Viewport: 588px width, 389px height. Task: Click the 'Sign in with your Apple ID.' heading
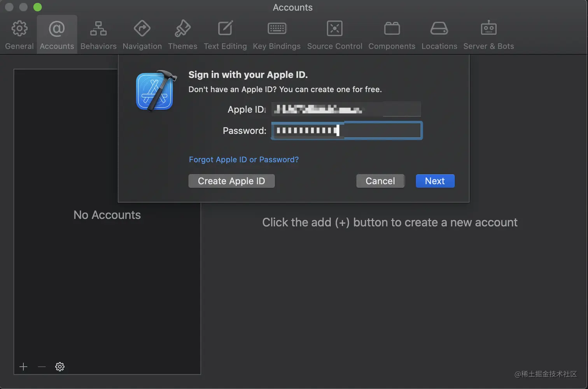(x=248, y=75)
